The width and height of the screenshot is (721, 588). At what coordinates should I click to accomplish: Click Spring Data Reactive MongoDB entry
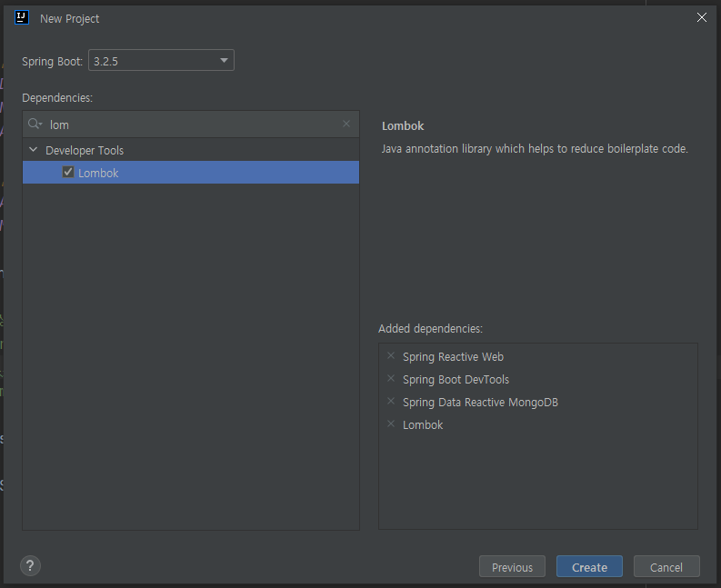tap(480, 403)
